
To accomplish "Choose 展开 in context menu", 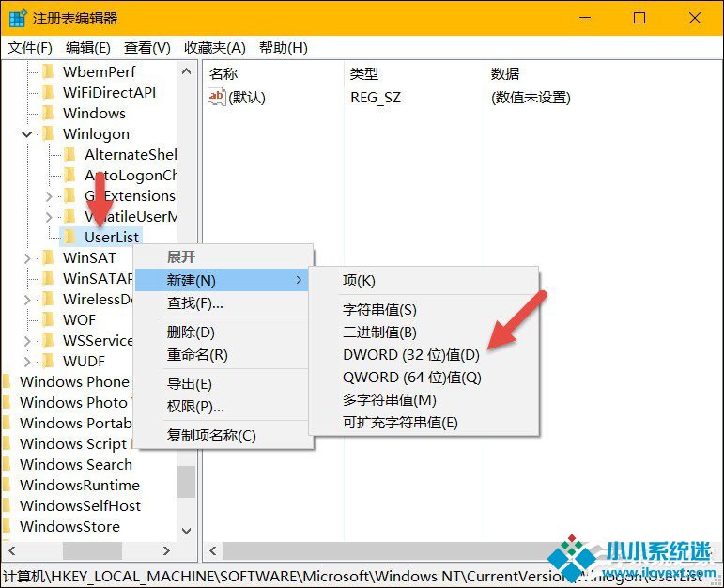I will 223,256.
